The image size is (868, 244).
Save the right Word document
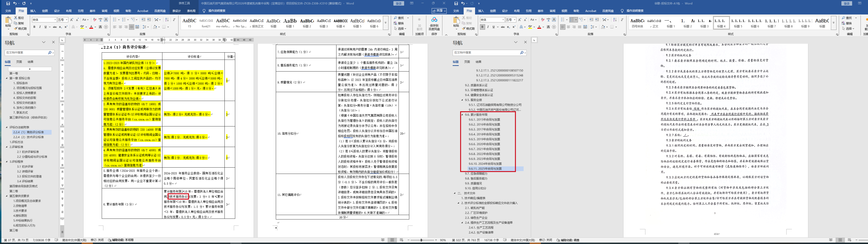pyautogui.click(x=456, y=3)
